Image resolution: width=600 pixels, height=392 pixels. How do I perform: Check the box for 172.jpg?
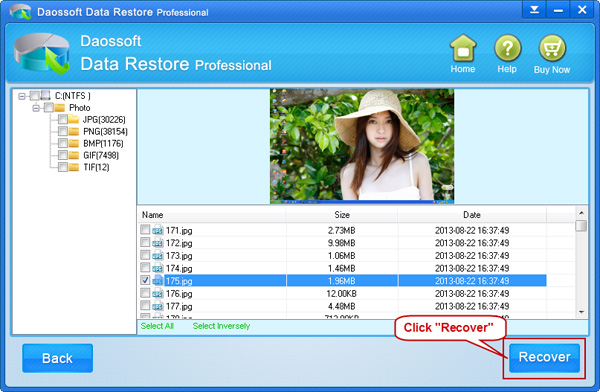point(145,242)
